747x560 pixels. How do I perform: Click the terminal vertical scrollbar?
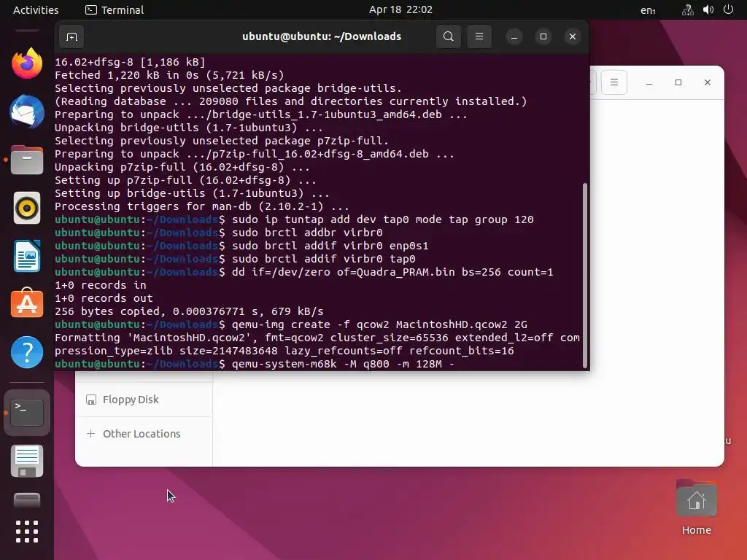click(585, 275)
